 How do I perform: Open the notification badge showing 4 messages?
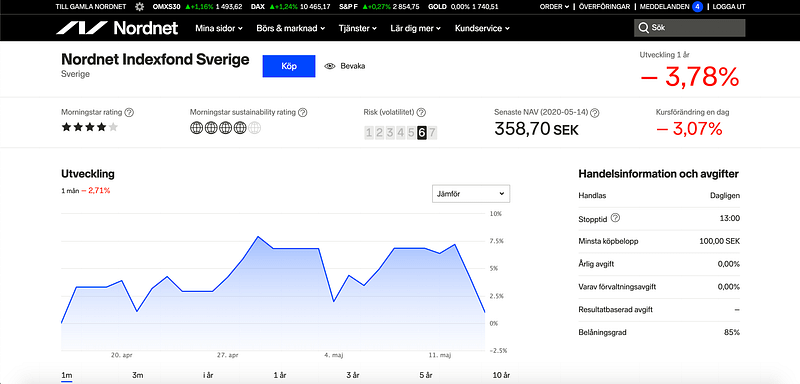click(697, 7)
